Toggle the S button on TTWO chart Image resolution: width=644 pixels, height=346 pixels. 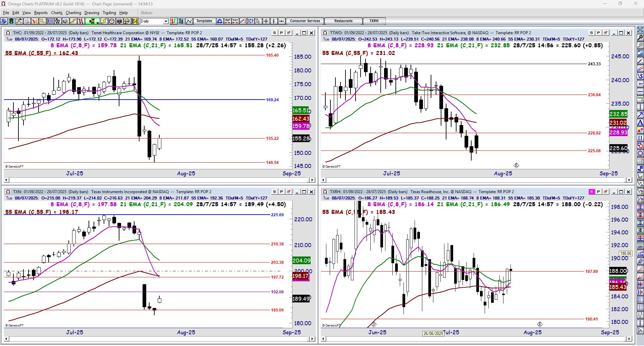click(592, 33)
